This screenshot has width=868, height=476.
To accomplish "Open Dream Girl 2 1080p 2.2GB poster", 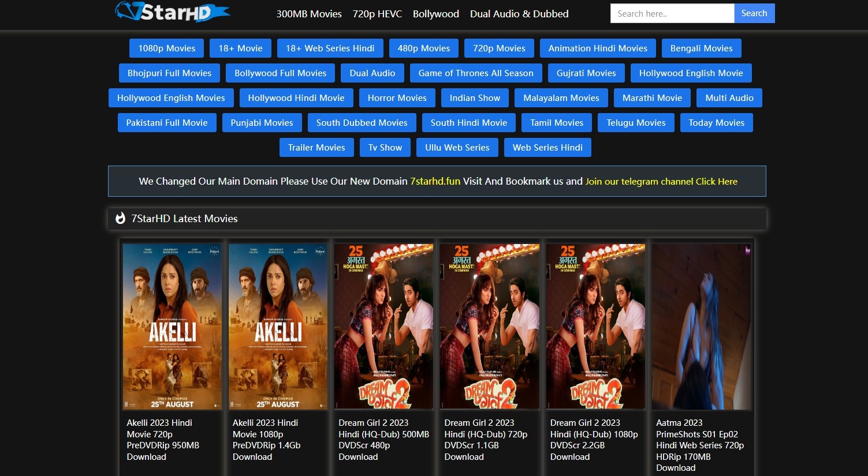I will (595, 327).
